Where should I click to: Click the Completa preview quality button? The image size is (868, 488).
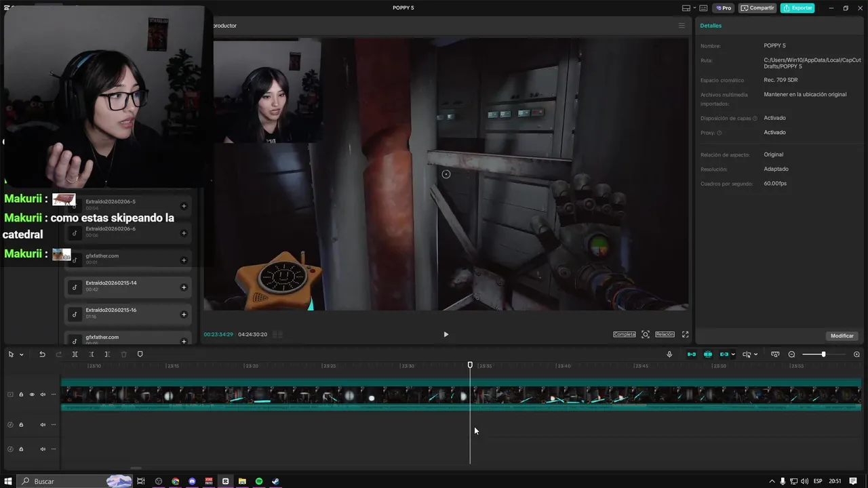625,334
